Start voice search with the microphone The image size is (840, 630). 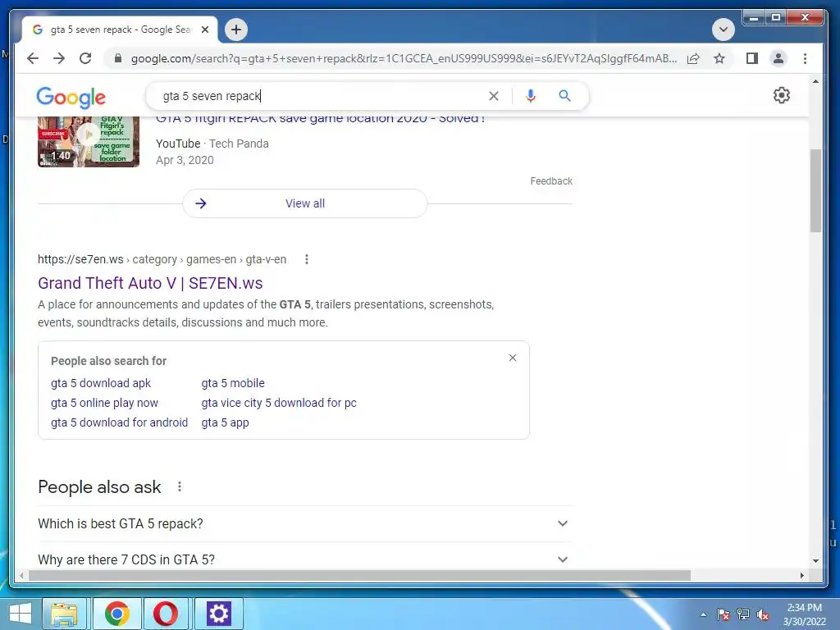coord(531,96)
